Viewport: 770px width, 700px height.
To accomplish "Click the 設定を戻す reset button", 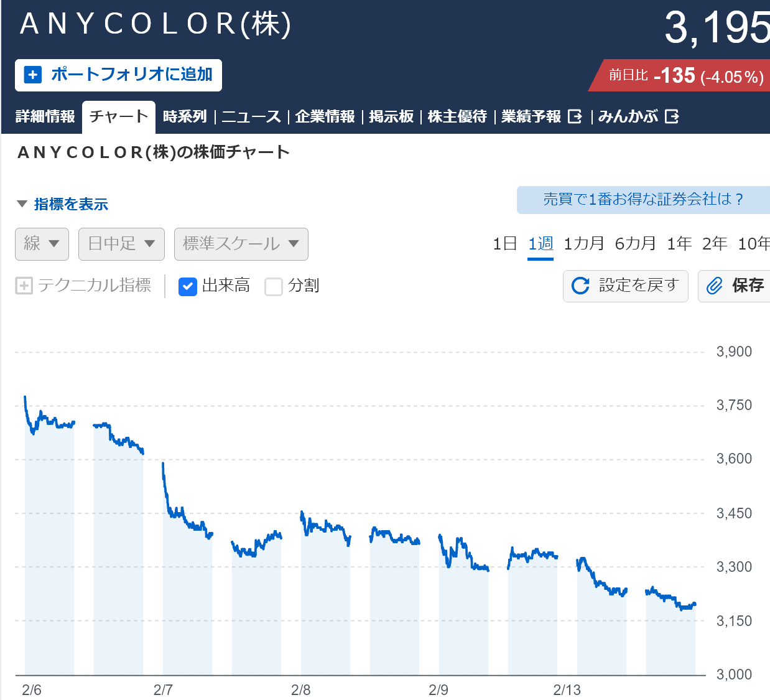I will [626, 286].
